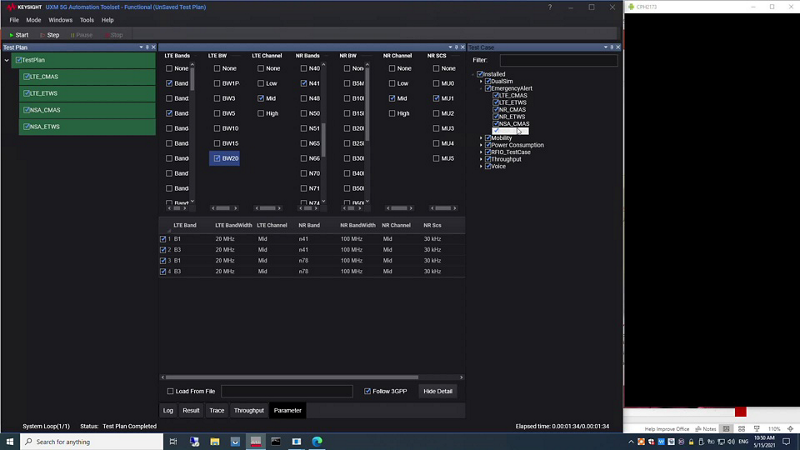Viewport: 800px width, 450px height.
Task: Start the test plan run
Action: pos(19,35)
